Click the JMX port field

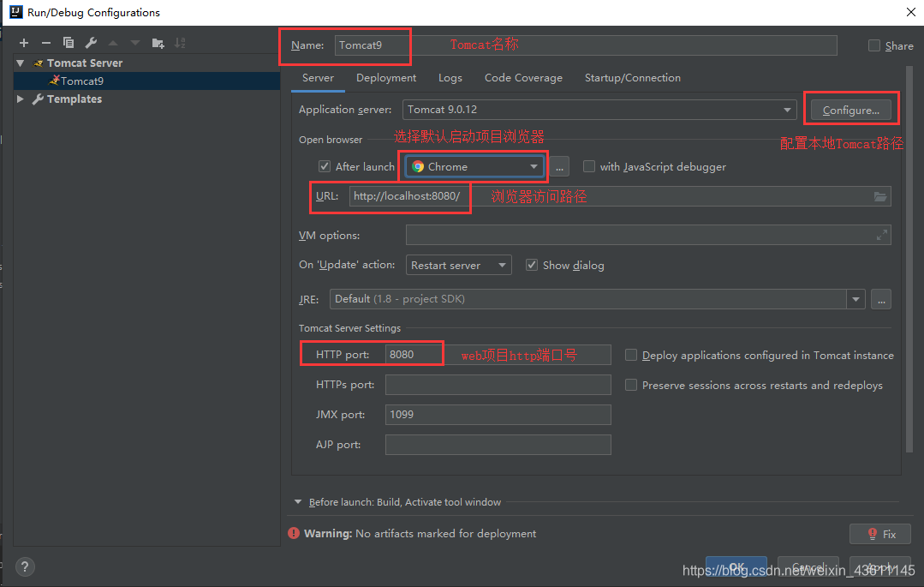pyautogui.click(x=498, y=415)
